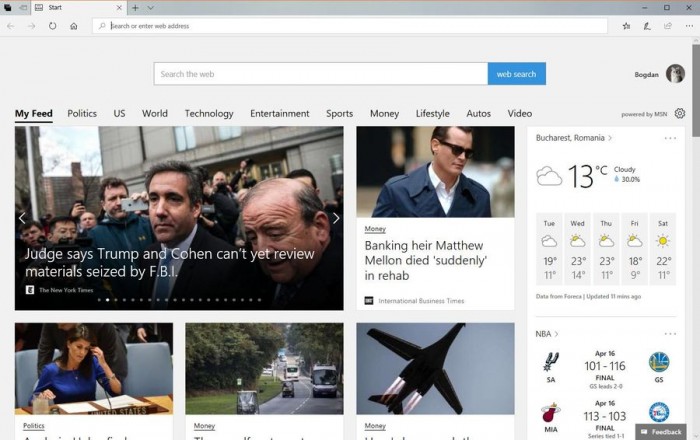Click the Politics tag under UN photo
700x440 pixels.
pos(34,426)
